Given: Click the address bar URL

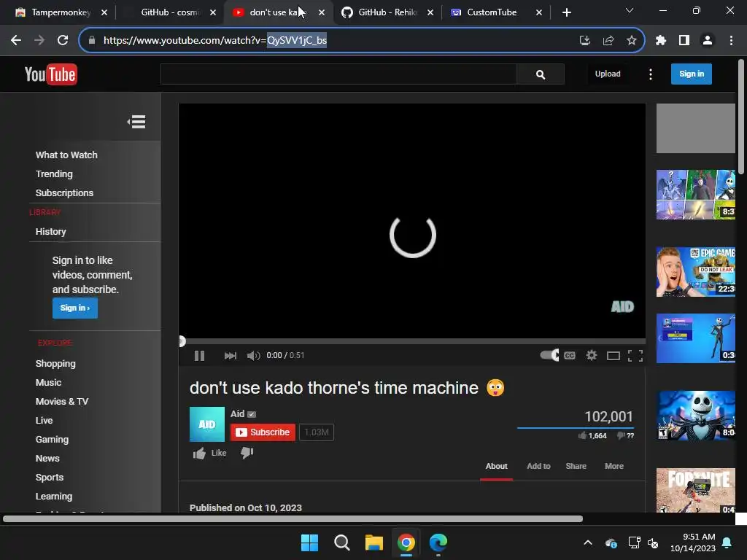Looking at the screenshot, I should click(215, 41).
